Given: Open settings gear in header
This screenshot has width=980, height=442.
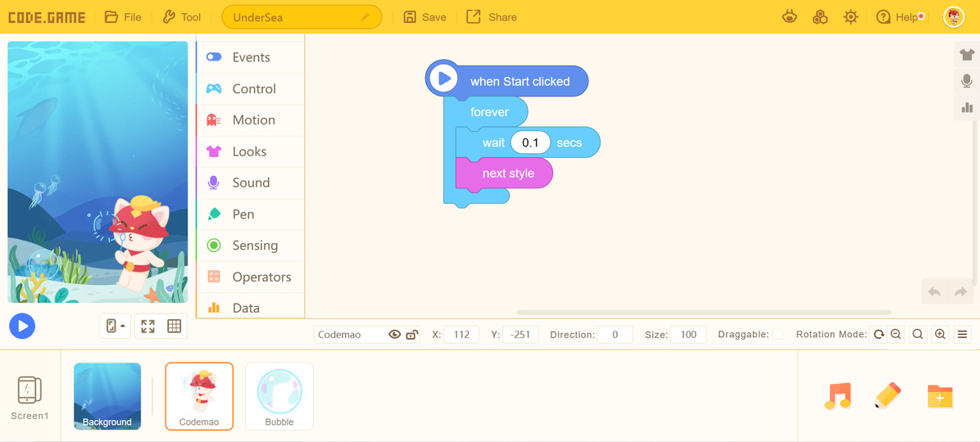Looking at the screenshot, I should [x=851, y=17].
